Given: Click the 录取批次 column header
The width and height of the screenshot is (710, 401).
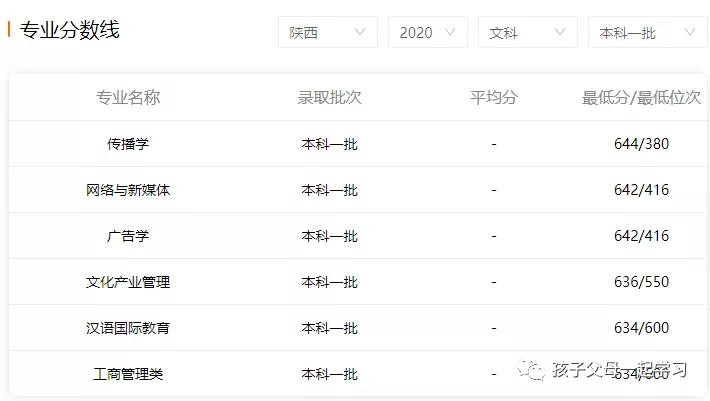Looking at the screenshot, I should click(329, 97).
